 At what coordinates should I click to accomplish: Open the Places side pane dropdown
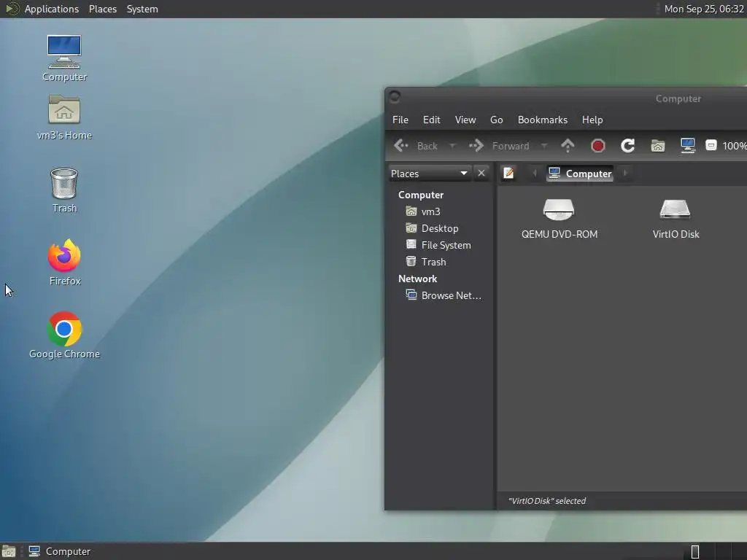pos(429,174)
